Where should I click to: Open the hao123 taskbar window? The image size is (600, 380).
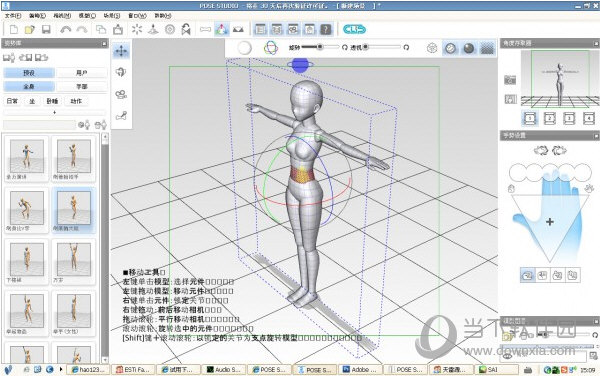pos(88,369)
